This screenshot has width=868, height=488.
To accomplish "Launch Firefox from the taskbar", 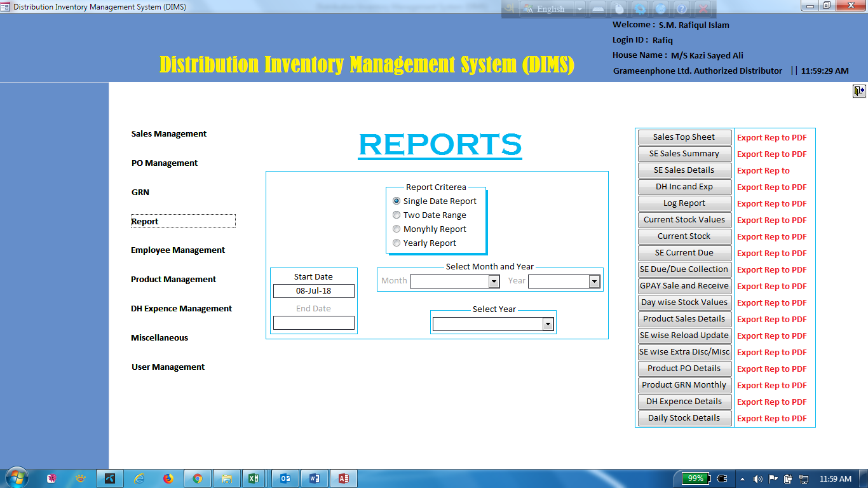I will click(168, 478).
